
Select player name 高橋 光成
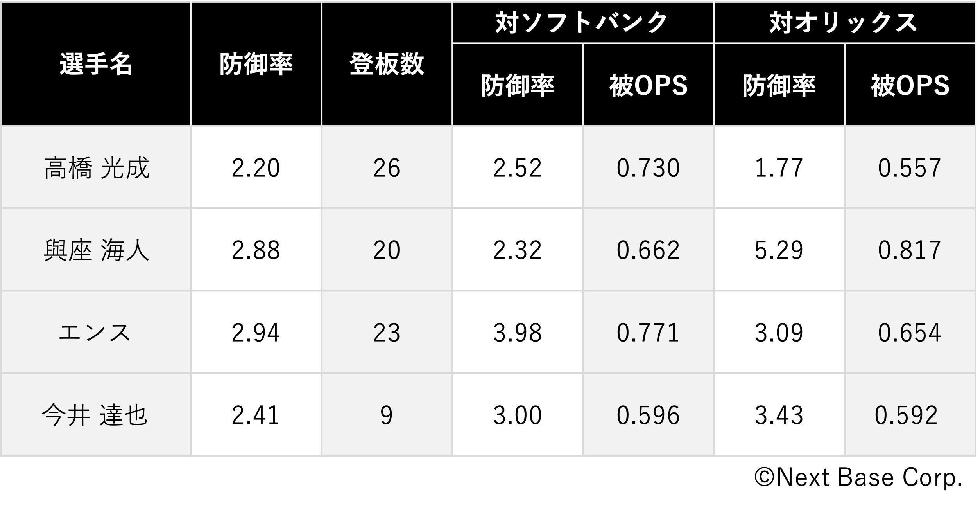(x=96, y=167)
